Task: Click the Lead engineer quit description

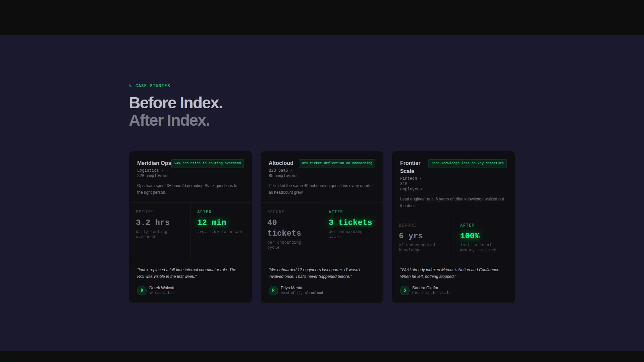Action: pyautogui.click(x=452, y=202)
